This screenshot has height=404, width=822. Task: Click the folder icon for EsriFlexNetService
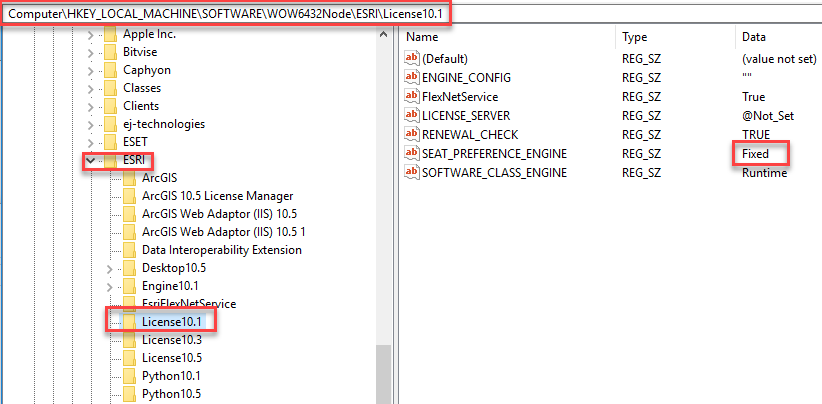(128, 303)
